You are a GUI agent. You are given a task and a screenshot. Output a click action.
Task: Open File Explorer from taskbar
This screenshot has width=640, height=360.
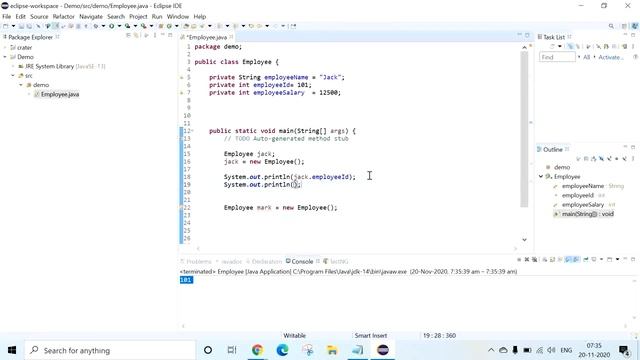(332, 350)
